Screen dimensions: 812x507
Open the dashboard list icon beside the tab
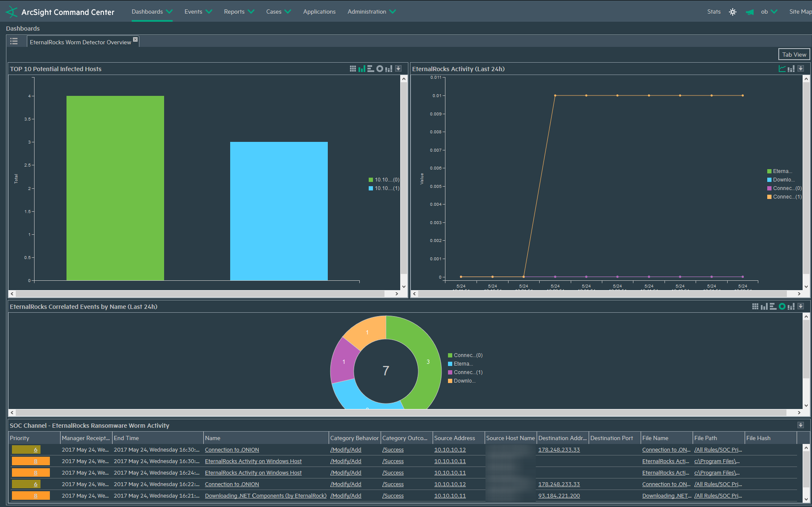coord(14,41)
